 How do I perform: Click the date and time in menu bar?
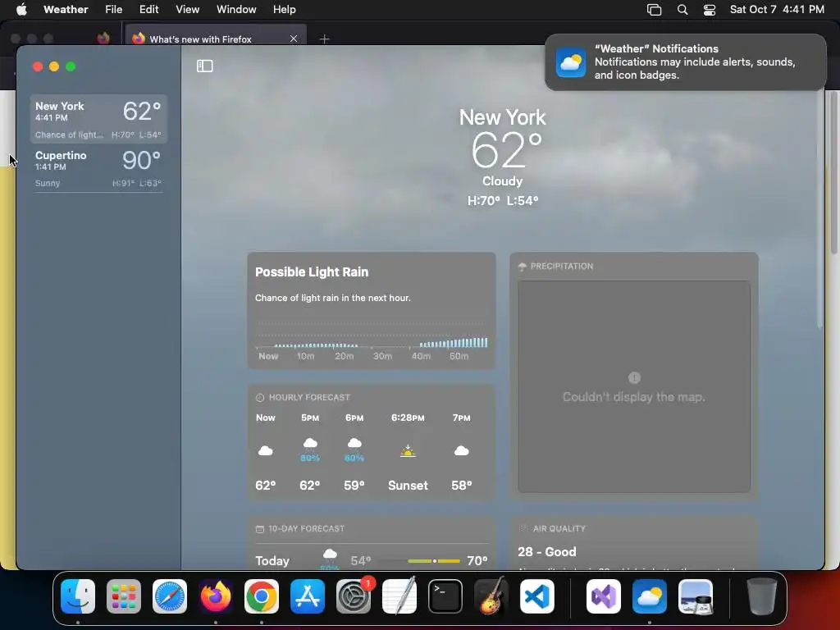tap(777, 10)
